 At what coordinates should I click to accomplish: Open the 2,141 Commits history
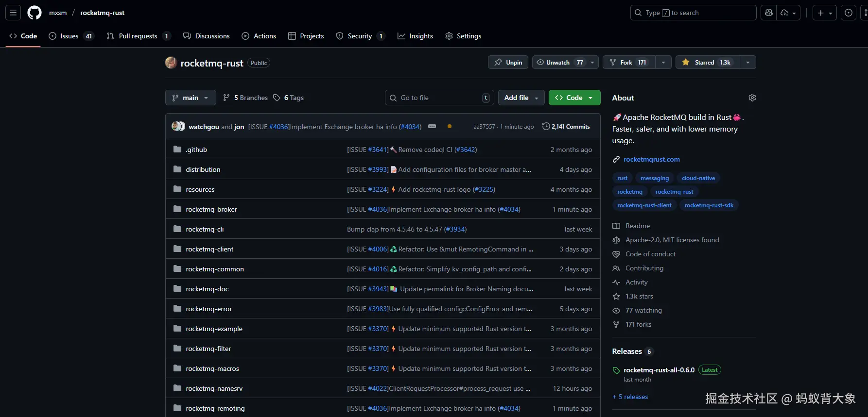coord(566,127)
